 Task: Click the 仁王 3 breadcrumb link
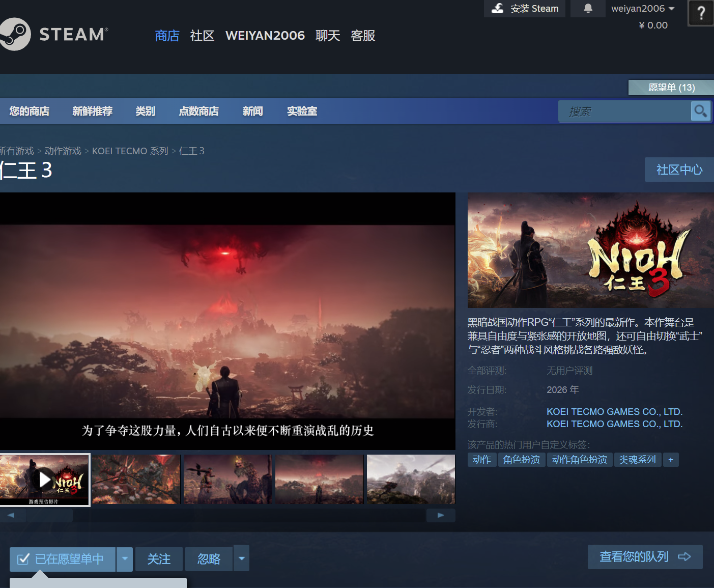coord(192,151)
